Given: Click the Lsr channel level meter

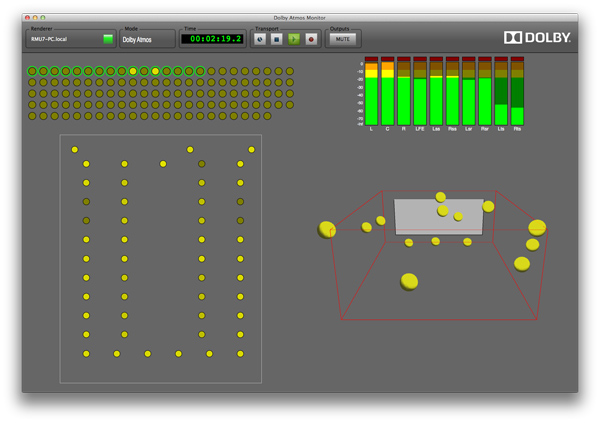Looking at the screenshot, I should pos(469,93).
